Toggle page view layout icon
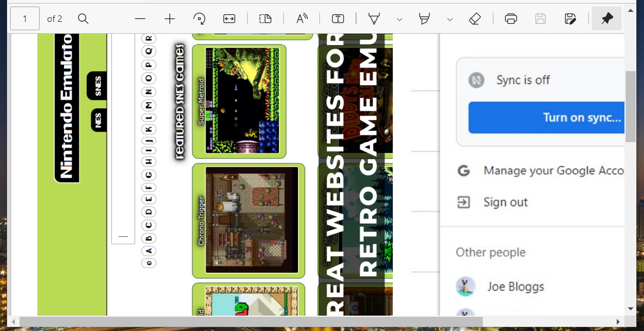Viewport: 644px width, 331px height. (265, 18)
